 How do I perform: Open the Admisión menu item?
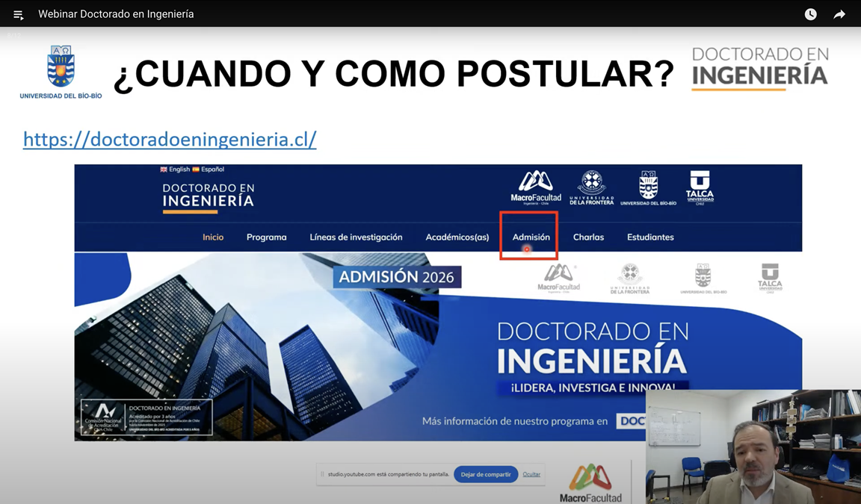coord(531,237)
